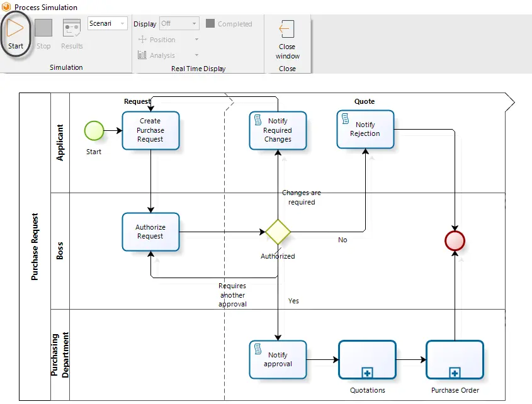Screen dimensions: 532x404
Task: Select the green Start event
Action: point(94,131)
